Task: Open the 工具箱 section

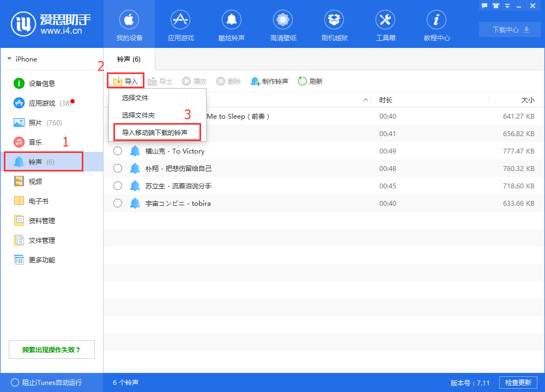Action: pos(385,24)
